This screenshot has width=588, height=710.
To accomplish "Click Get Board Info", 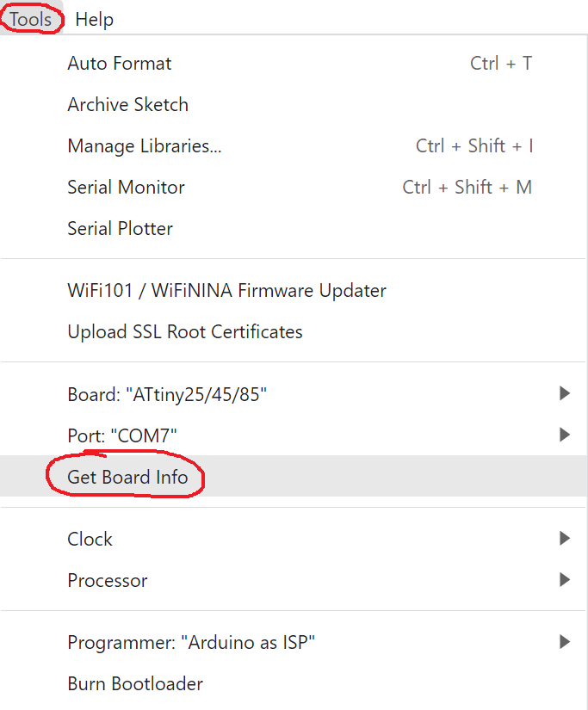I will click(127, 477).
